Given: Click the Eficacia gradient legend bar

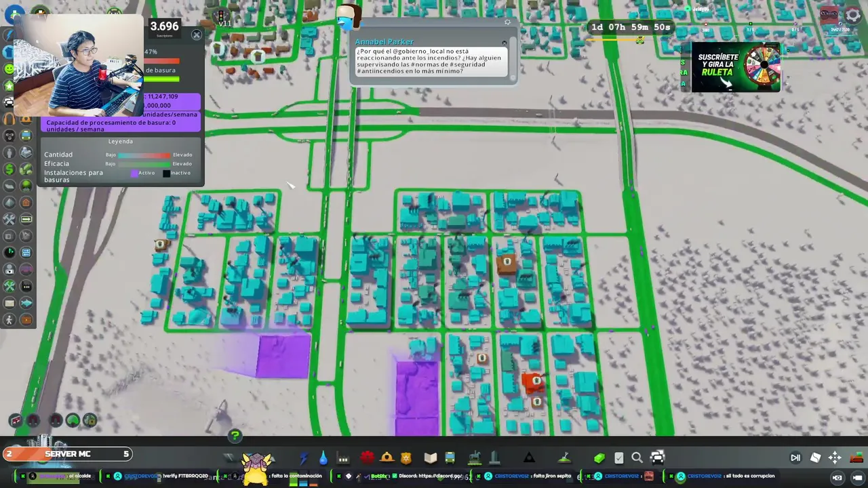Looking at the screenshot, I should (x=144, y=164).
